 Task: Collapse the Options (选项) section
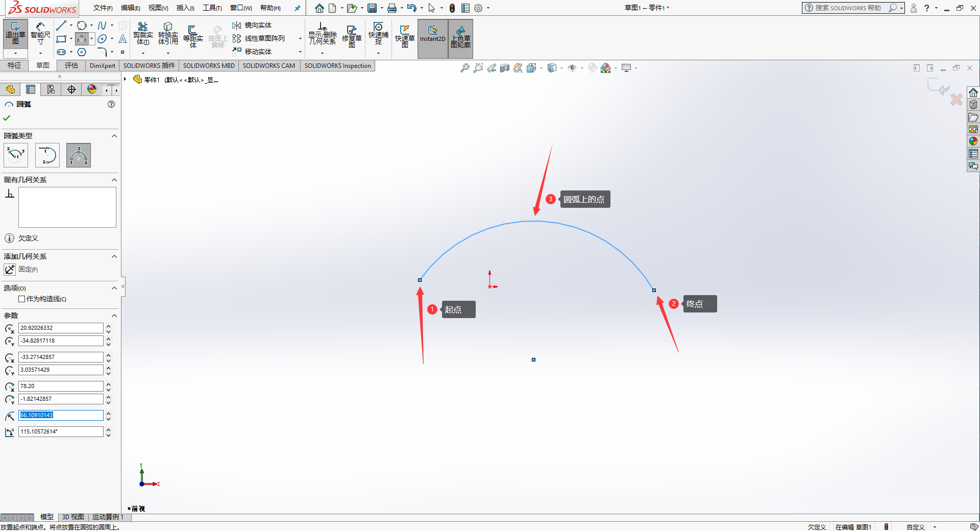pyautogui.click(x=114, y=288)
